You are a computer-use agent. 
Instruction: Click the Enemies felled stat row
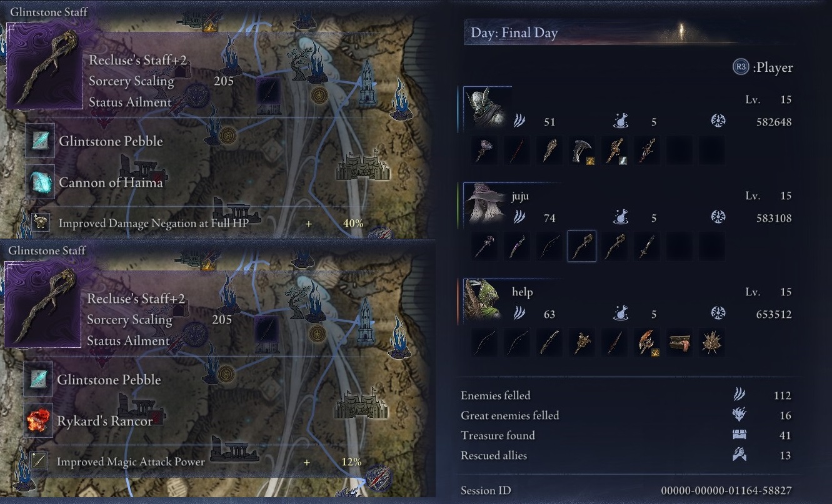tap(626, 395)
